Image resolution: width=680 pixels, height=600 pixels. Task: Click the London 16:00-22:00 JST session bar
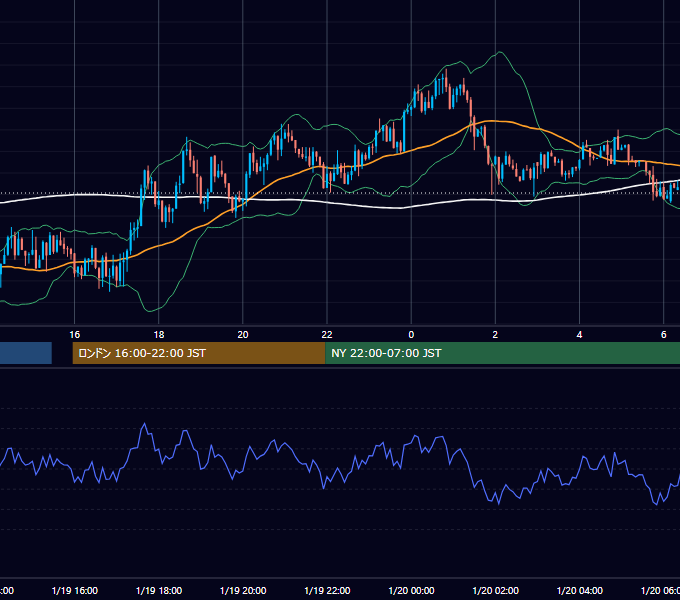pyautogui.click(x=199, y=353)
